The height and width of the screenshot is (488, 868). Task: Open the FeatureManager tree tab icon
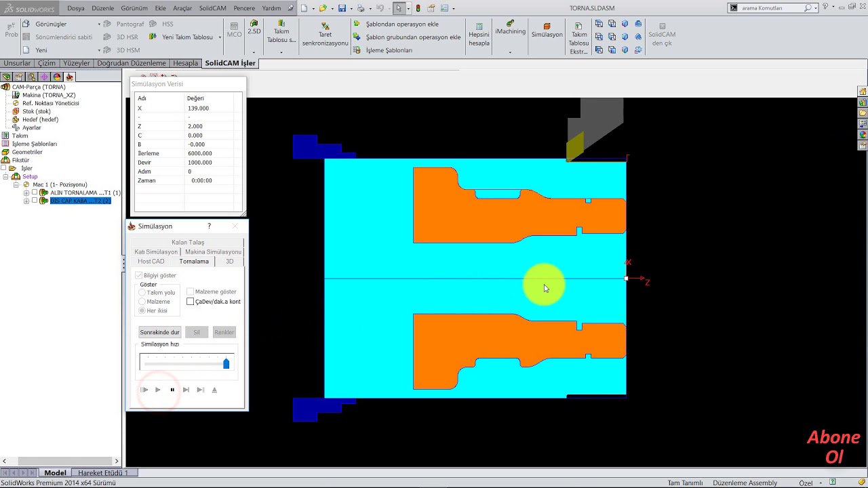[7, 77]
